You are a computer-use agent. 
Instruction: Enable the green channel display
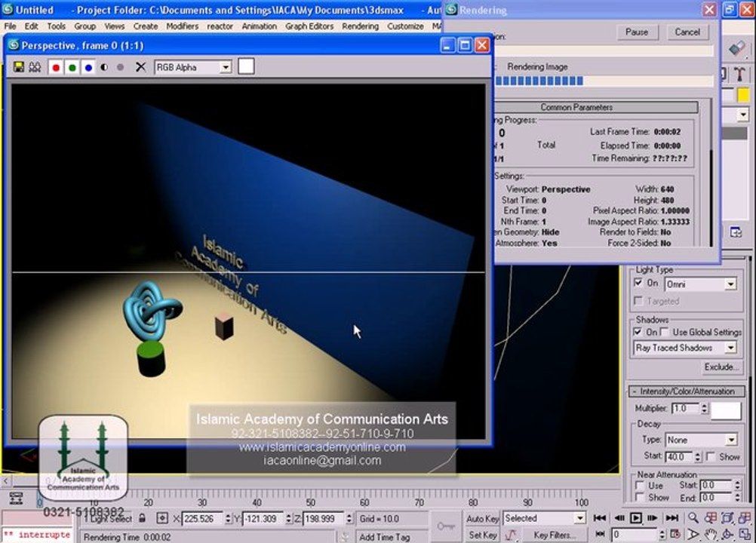72,67
